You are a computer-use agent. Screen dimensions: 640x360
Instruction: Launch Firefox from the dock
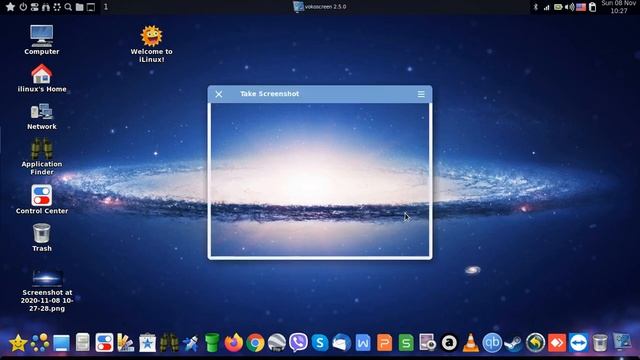click(x=233, y=343)
